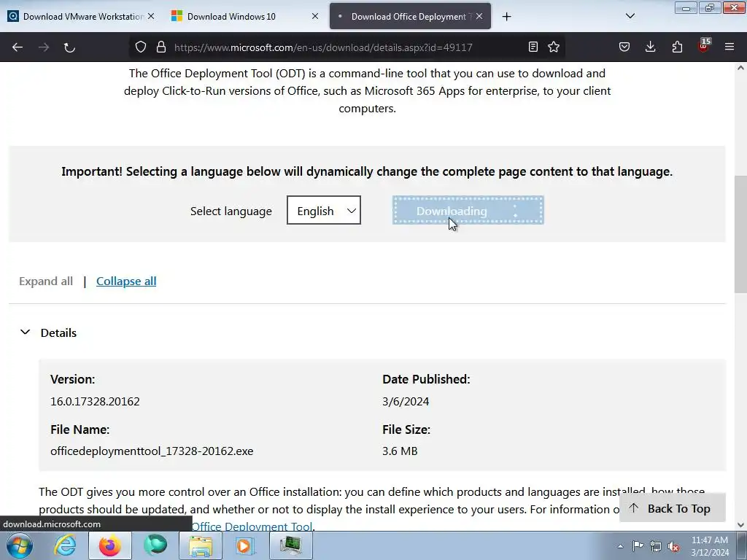Go back to the previous page
Image resolution: width=747 pixels, height=560 pixels.
point(18,47)
